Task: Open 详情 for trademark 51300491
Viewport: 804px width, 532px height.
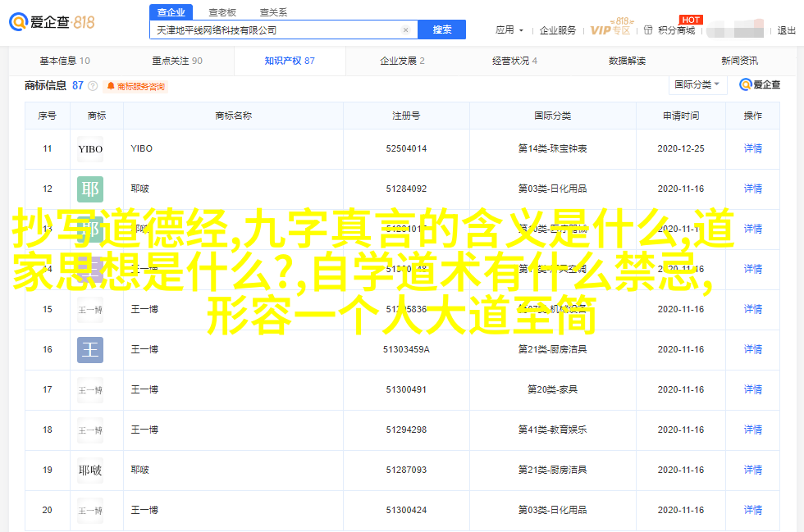Action: click(x=753, y=389)
